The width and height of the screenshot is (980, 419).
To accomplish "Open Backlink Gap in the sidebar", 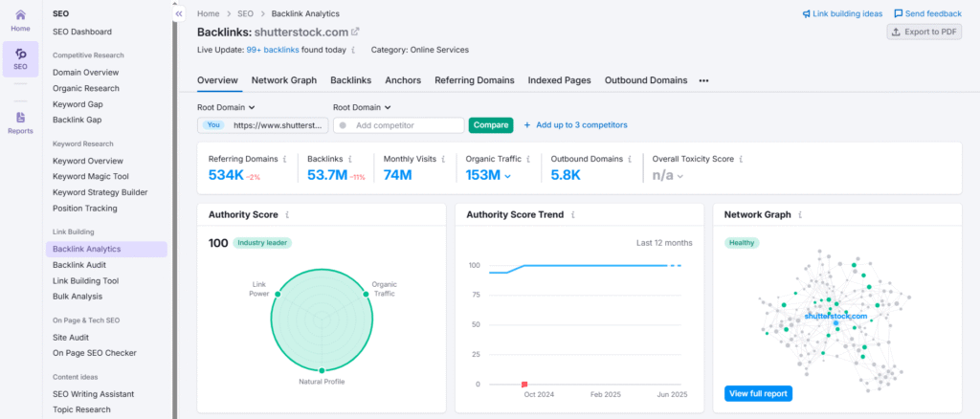I will coord(77,120).
